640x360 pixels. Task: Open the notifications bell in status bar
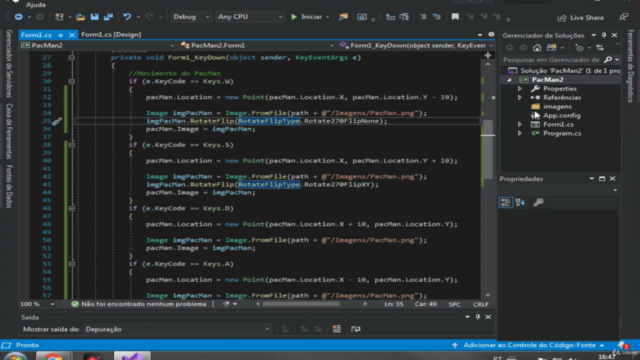click(622, 345)
